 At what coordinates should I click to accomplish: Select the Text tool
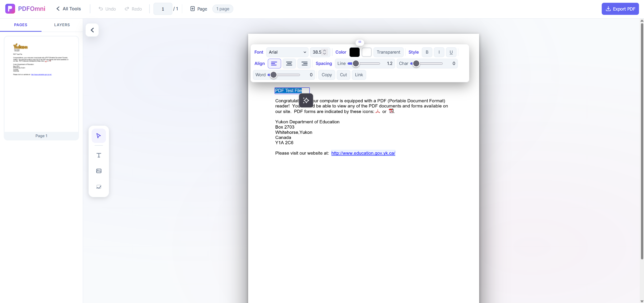coord(99,155)
